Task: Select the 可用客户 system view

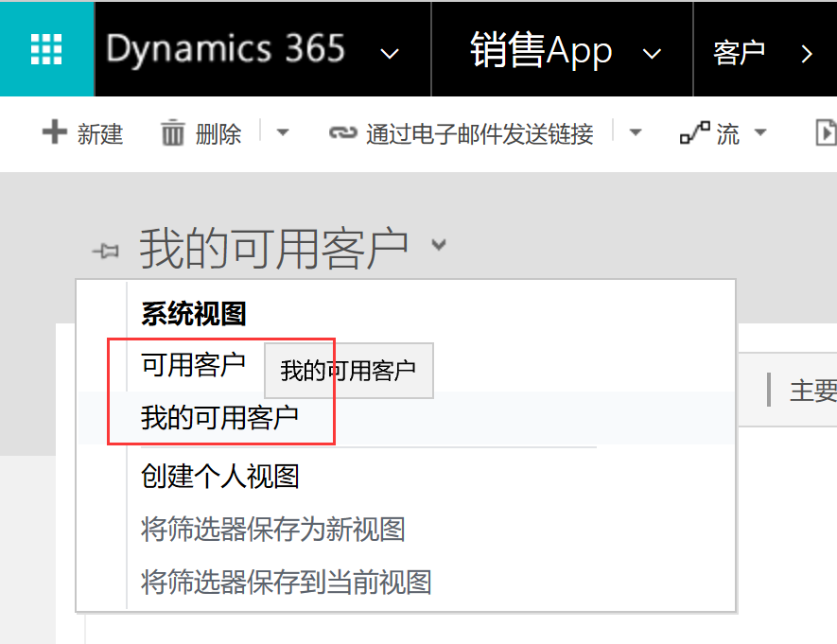Action: coord(193,365)
